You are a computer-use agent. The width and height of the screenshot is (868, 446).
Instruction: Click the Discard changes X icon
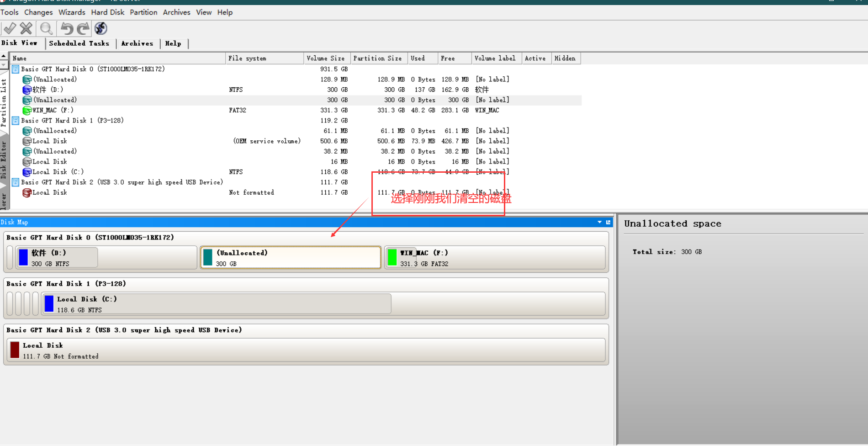coord(26,28)
